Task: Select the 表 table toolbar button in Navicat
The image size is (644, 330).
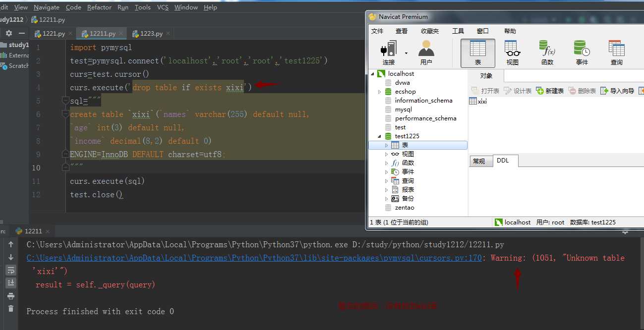Action: point(478,53)
